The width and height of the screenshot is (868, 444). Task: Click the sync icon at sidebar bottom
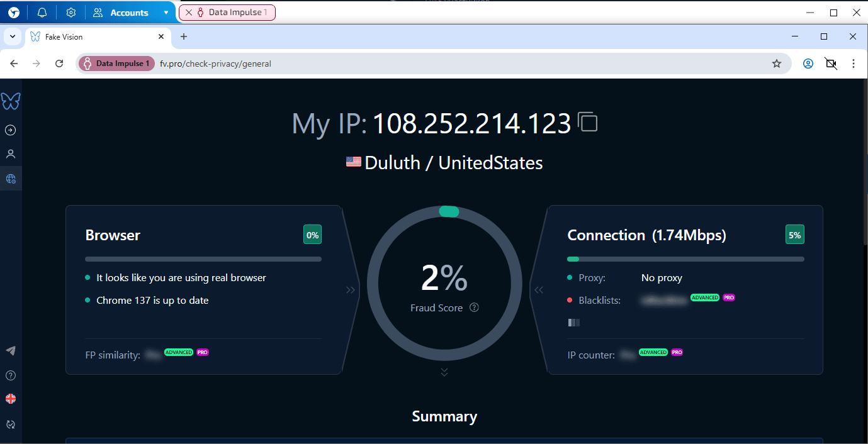click(11, 424)
